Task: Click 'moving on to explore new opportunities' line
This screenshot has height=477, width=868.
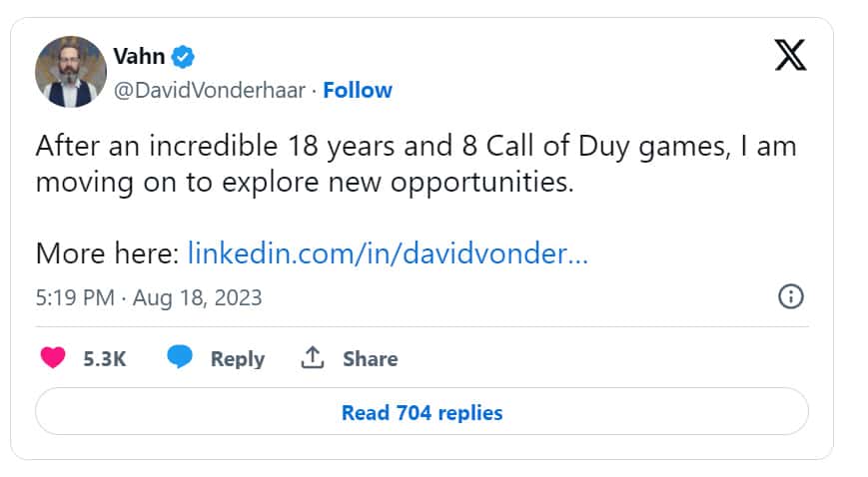Action: [x=305, y=184]
